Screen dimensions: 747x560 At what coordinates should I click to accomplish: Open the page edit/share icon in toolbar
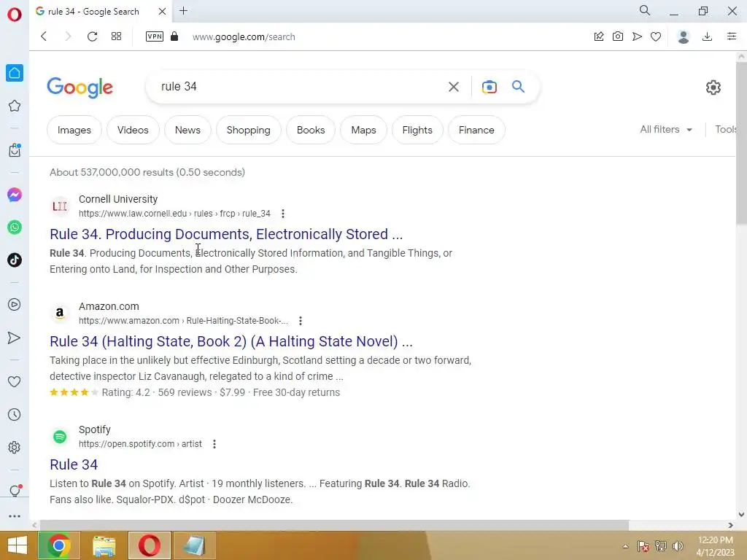(x=599, y=36)
